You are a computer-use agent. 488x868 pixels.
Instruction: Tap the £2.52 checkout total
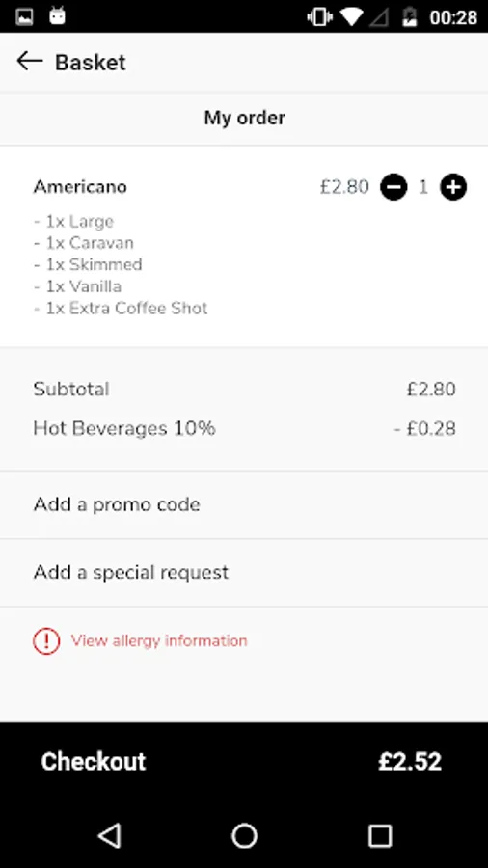coord(410,762)
